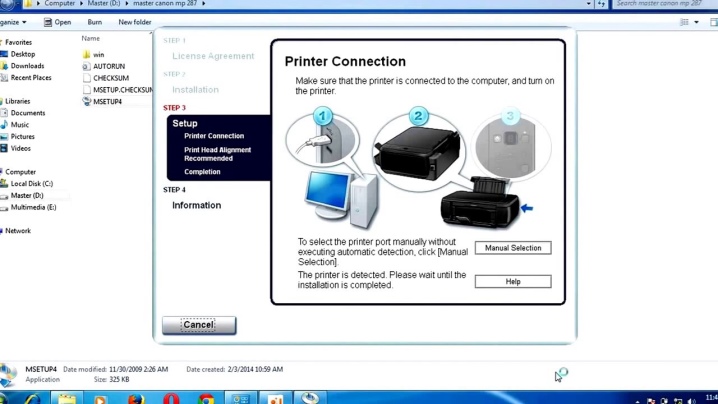Image resolution: width=718 pixels, height=404 pixels.
Task: Open Opera from the taskbar
Action: (171, 399)
